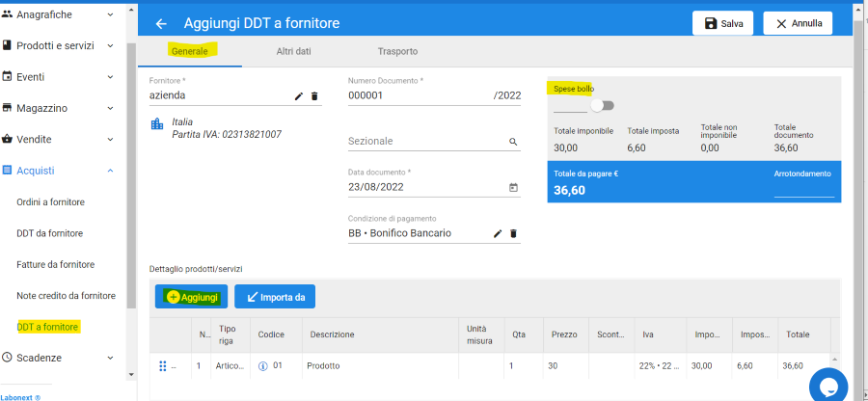The height and width of the screenshot is (401, 868).
Task: Click the Scadenze clock icon
Action: (7, 358)
